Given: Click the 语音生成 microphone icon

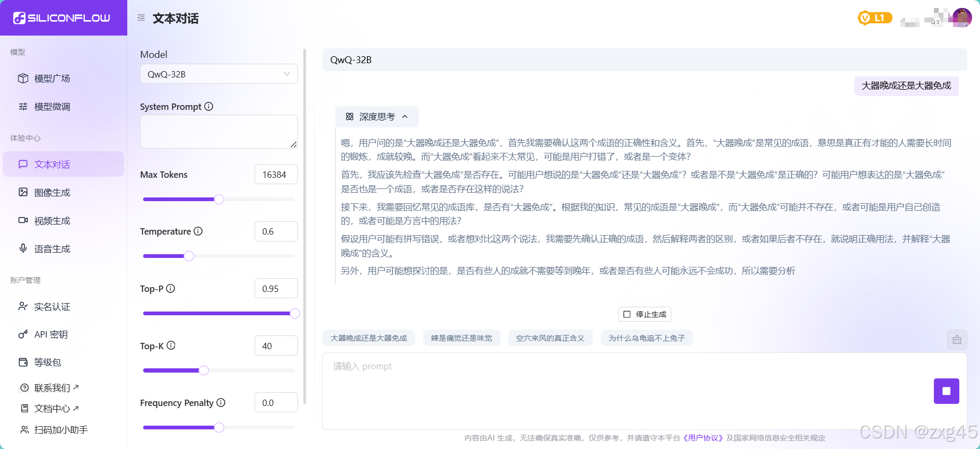Looking at the screenshot, I should [x=23, y=248].
